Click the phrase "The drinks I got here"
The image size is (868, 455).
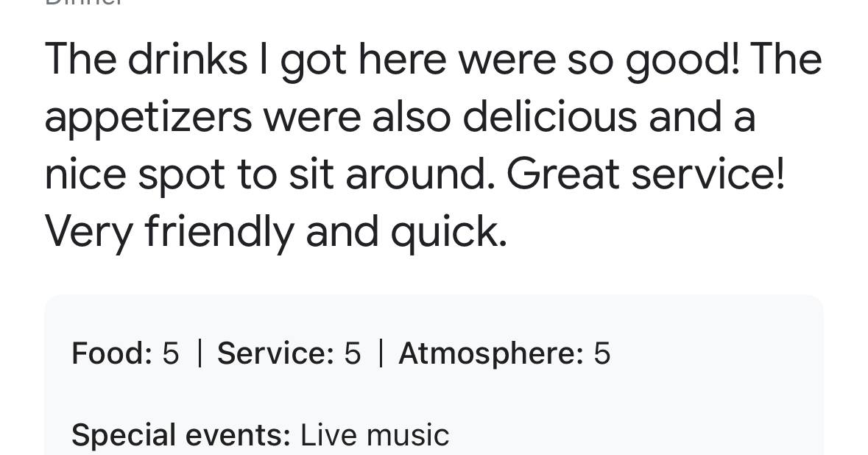pyautogui.click(x=245, y=60)
